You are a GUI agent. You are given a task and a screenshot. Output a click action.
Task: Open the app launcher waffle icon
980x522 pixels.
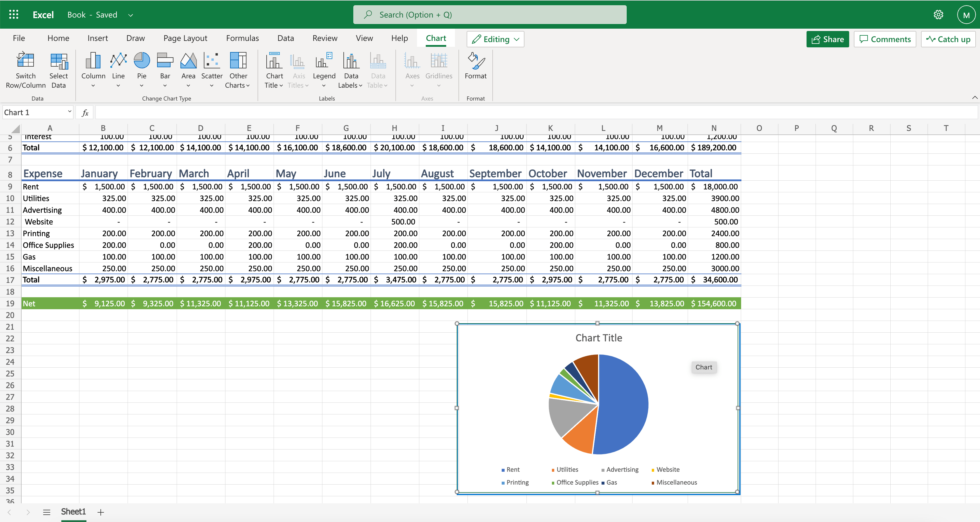[x=14, y=15]
